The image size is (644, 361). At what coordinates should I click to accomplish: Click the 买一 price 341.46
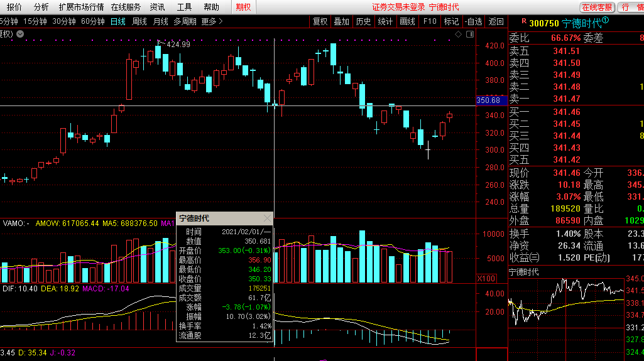566,112
